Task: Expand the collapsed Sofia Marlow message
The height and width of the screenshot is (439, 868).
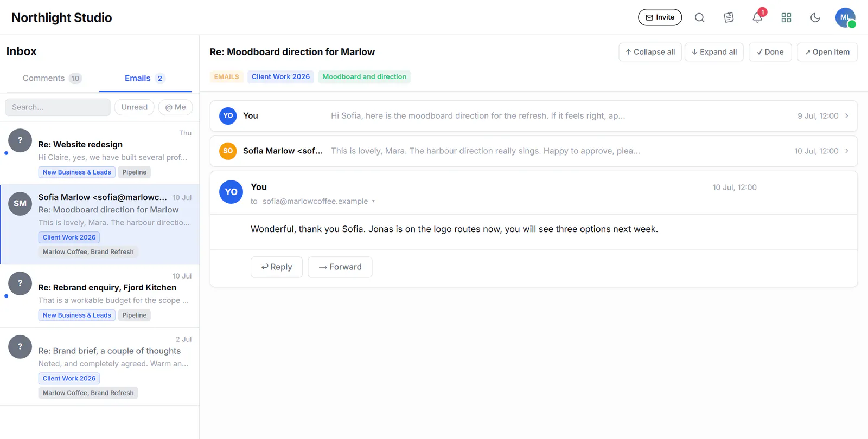Action: point(534,151)
